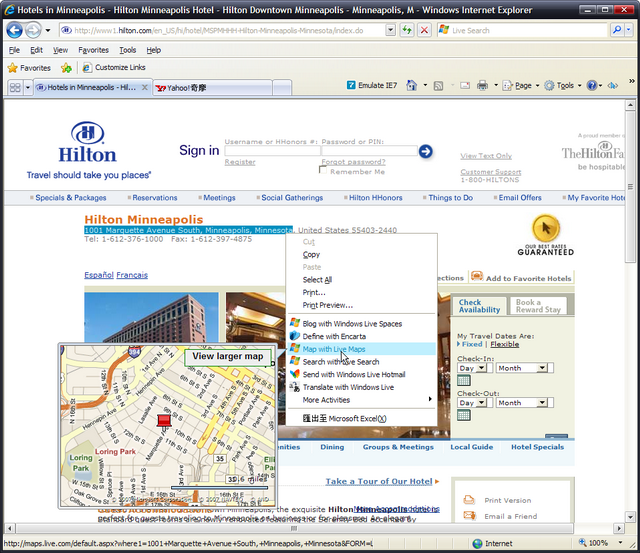This screenshot has height=553, width=640.
Task: Click the Forgot password? link
Action: click(353, 162)
